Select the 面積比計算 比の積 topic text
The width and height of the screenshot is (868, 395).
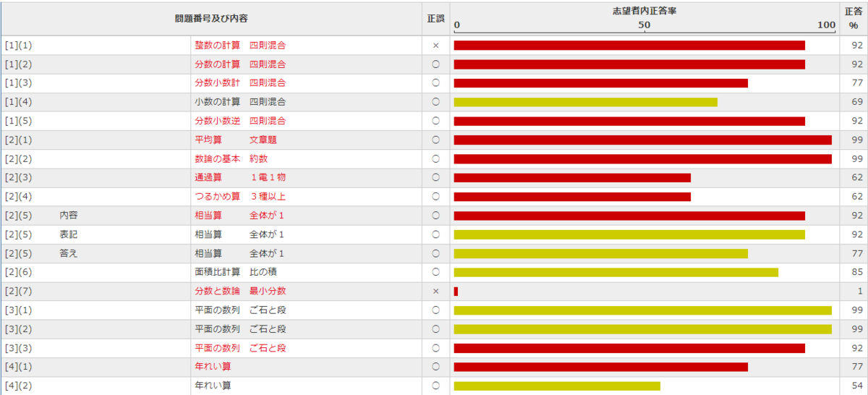[x=236, y=272]
